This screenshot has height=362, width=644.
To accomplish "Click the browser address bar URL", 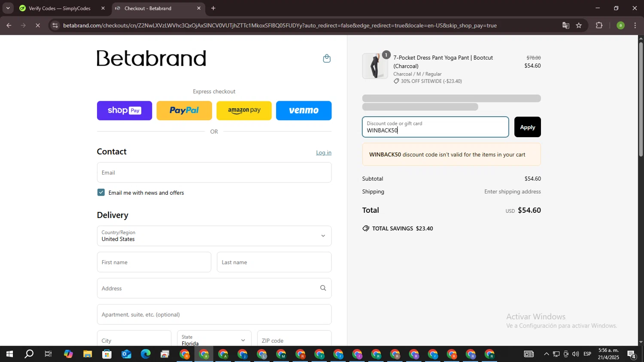I will point(280,25).
